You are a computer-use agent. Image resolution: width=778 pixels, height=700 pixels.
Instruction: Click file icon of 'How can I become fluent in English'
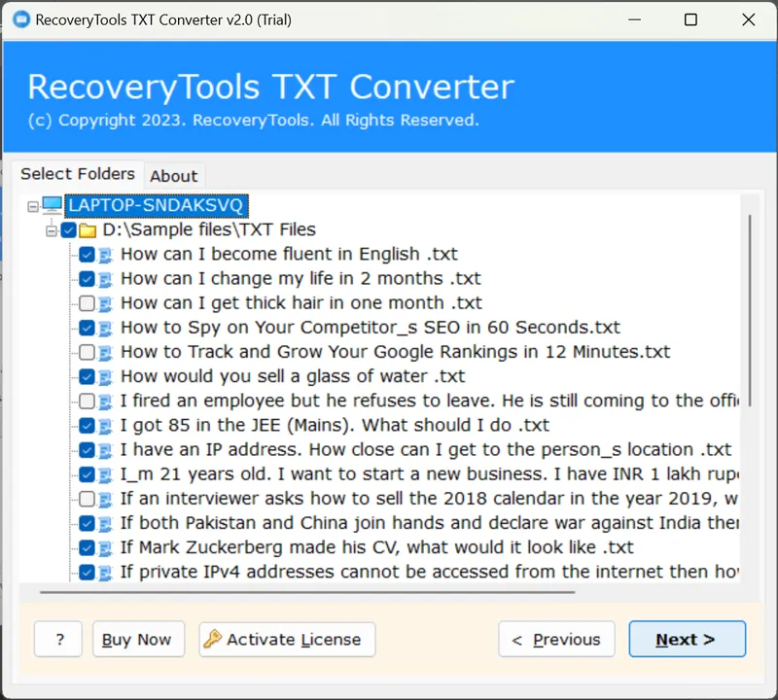pyautogui.click(x=105, y=255)
